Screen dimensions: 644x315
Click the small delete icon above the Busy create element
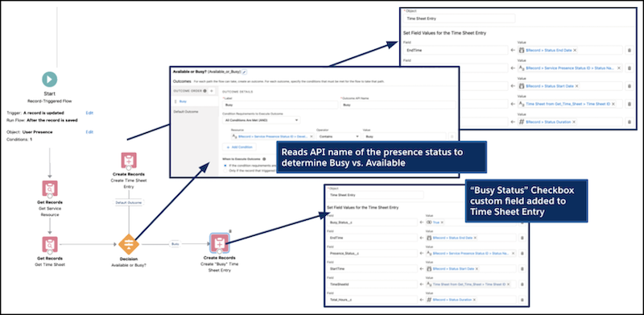[x=230, y=231]
